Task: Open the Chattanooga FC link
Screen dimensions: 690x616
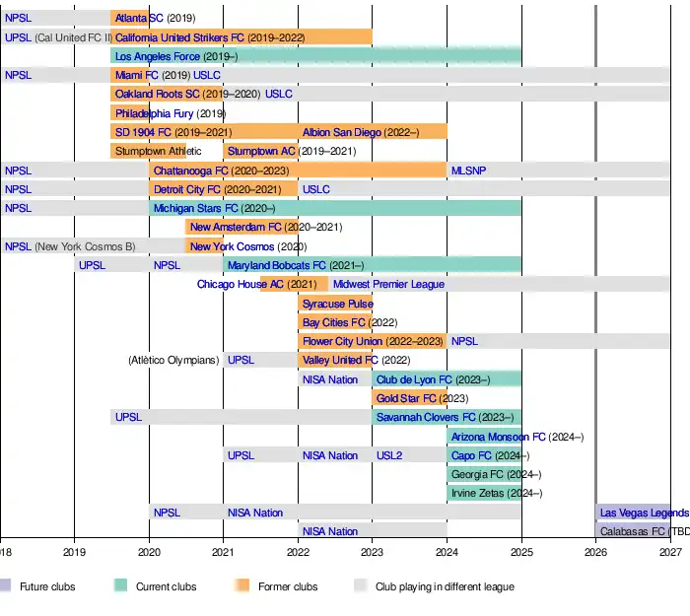Action: (x=190, y=171)
